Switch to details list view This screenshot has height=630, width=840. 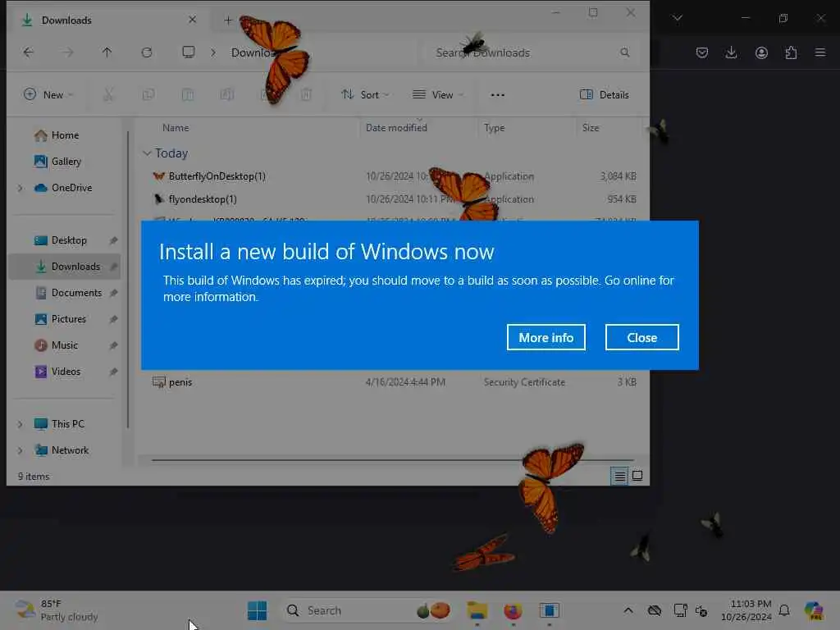tap(619, 476)
